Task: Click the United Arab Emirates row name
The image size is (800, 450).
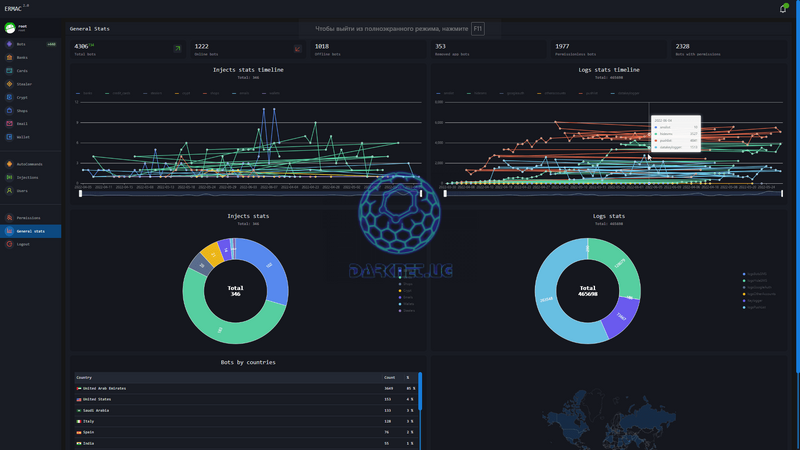Action: click(x=104, y=389)
